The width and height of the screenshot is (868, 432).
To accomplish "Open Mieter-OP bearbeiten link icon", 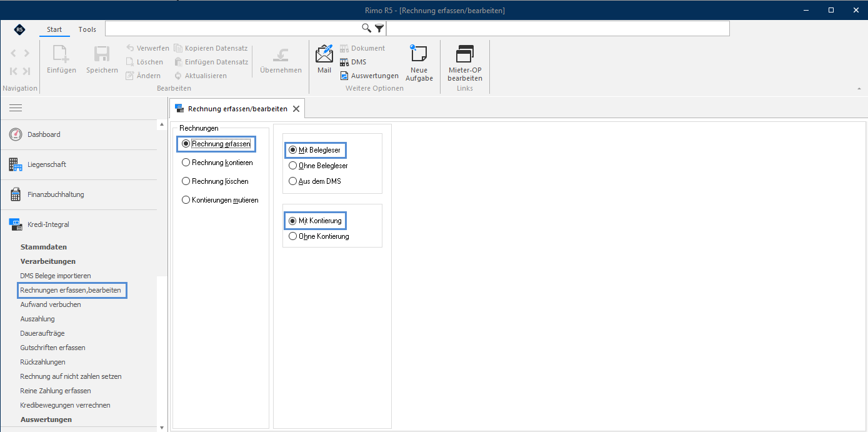I will tap(465, 54).
